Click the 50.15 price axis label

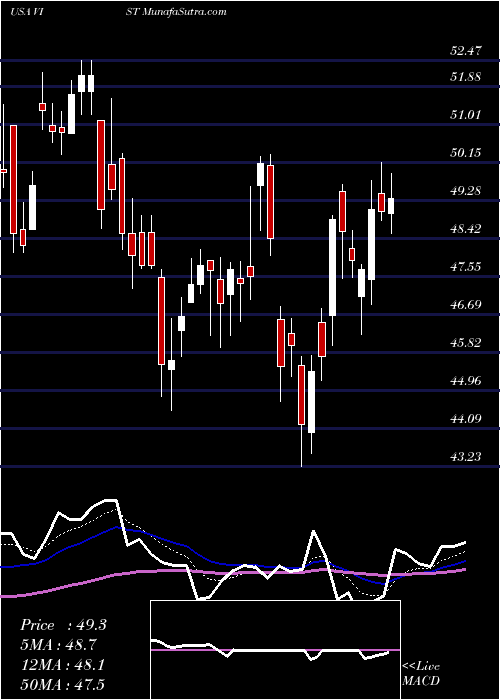[x=465, y=153]
